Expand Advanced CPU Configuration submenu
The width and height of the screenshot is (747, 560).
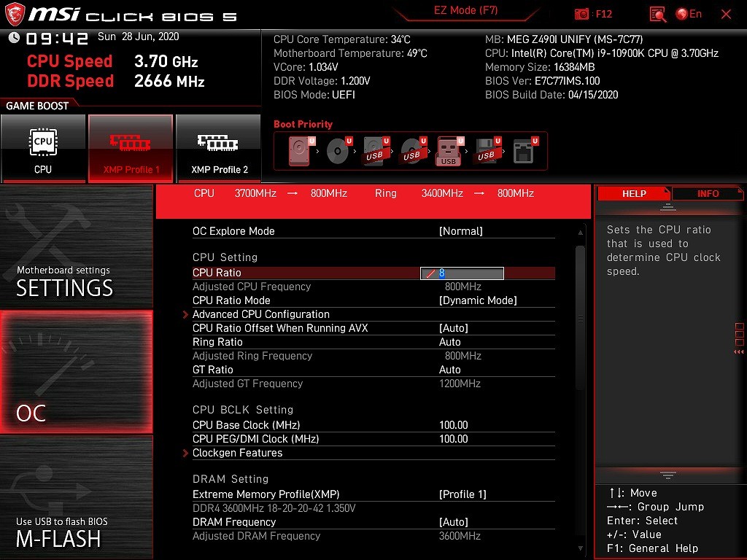pos(260,314)
